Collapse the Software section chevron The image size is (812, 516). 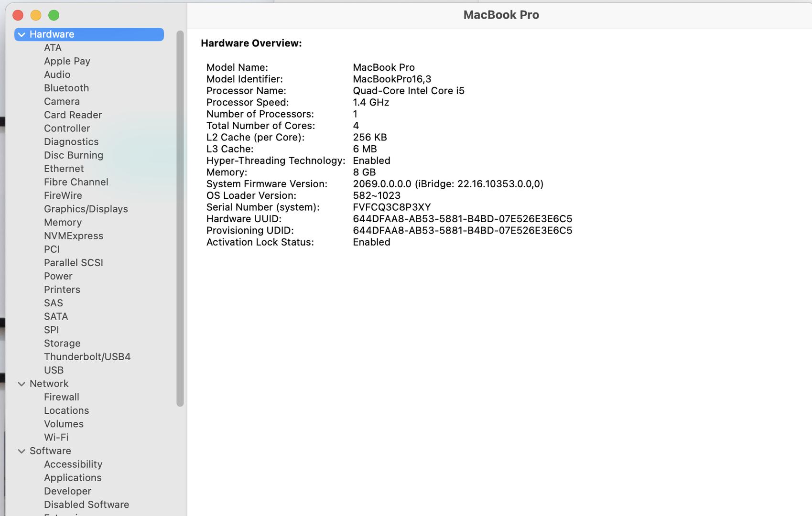tap(22, 451)
